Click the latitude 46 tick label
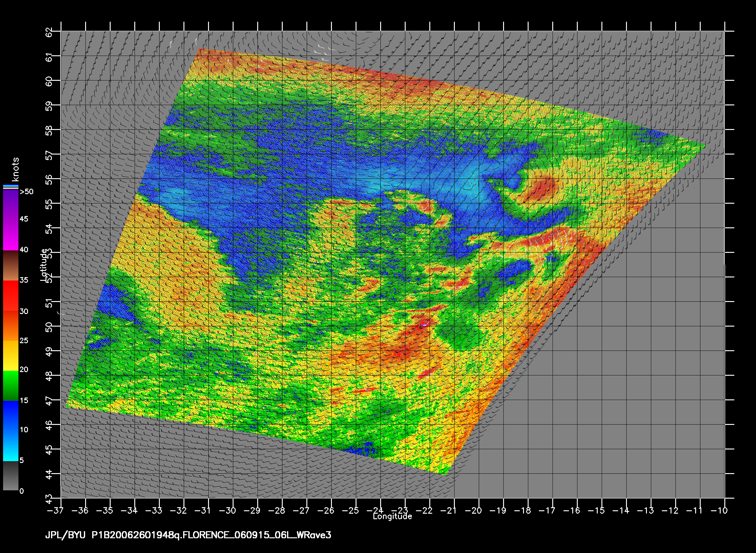 click(49, 426)
